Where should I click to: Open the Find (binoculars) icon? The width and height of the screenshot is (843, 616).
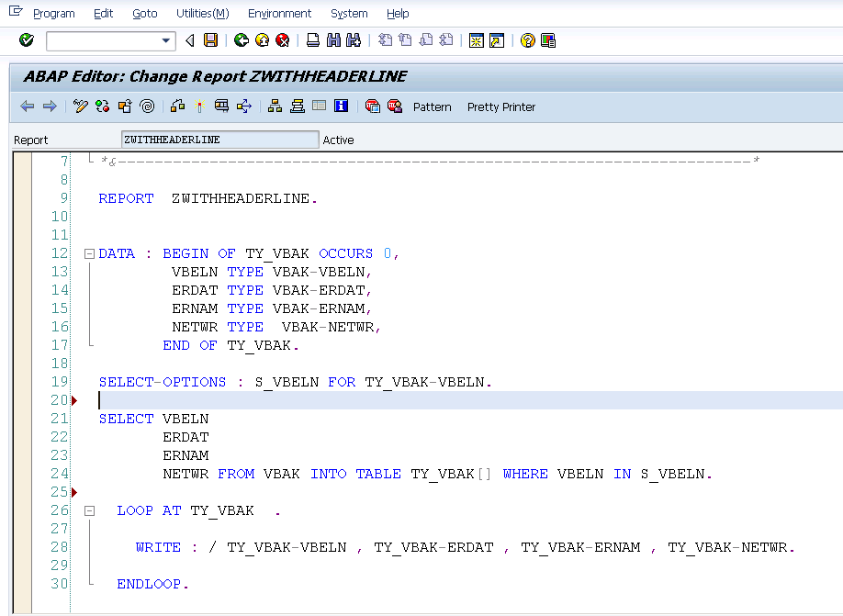[x=333, y=40]
